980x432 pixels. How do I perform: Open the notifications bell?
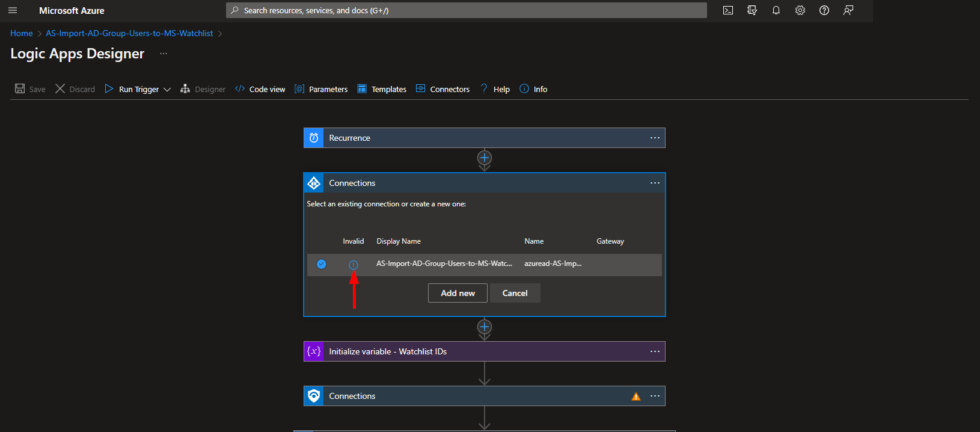776,10
